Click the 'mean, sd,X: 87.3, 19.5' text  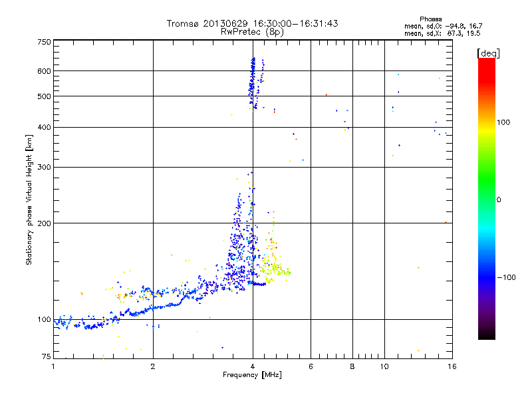pyautogui.click(x=442, y=33)
